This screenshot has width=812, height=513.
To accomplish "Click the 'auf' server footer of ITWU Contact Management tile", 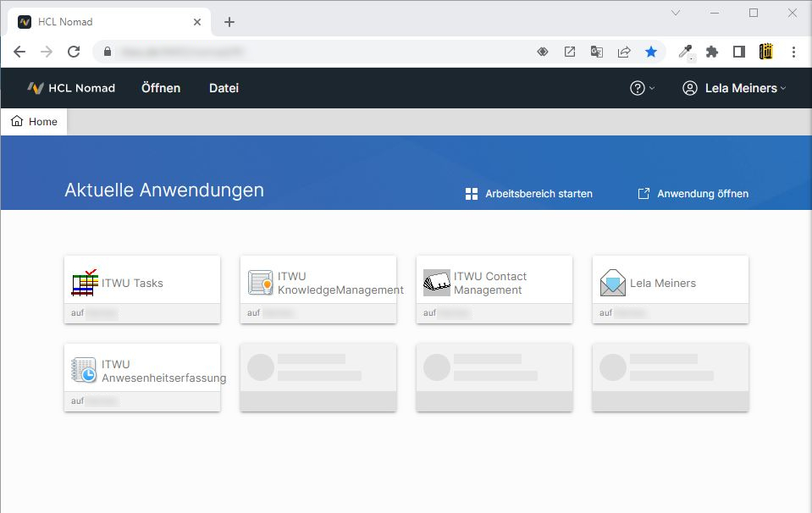I will tap(494, 313).
